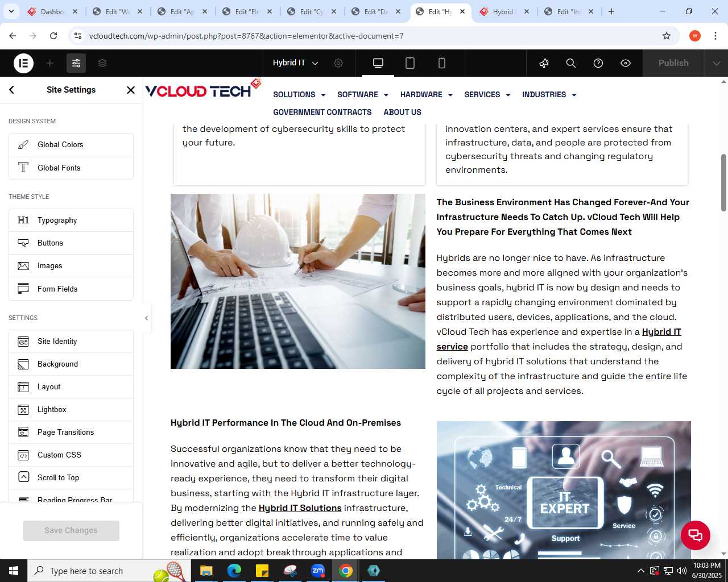Viewport: 728px width, 582px height.
Task: Open Buttons theme style
Action: 71,243
